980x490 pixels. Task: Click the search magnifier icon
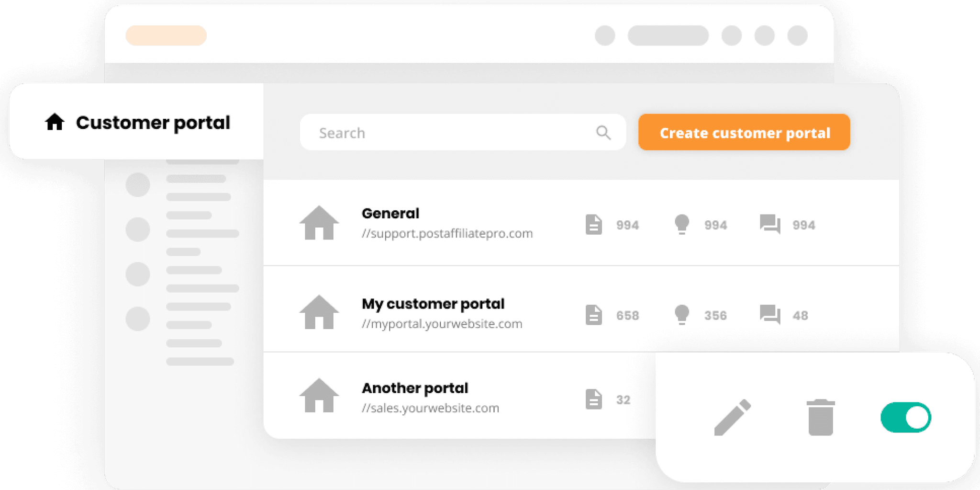click(603, 132)
